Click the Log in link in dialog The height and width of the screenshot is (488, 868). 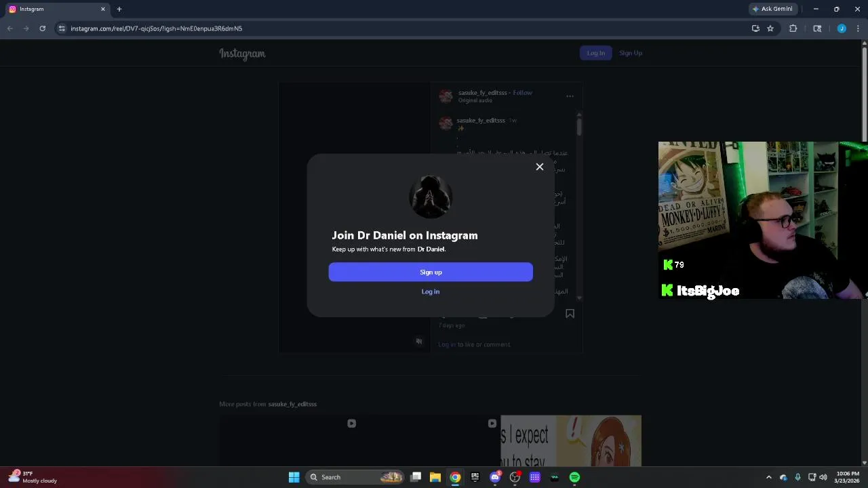pyautogui.click(x=431, y=291)
